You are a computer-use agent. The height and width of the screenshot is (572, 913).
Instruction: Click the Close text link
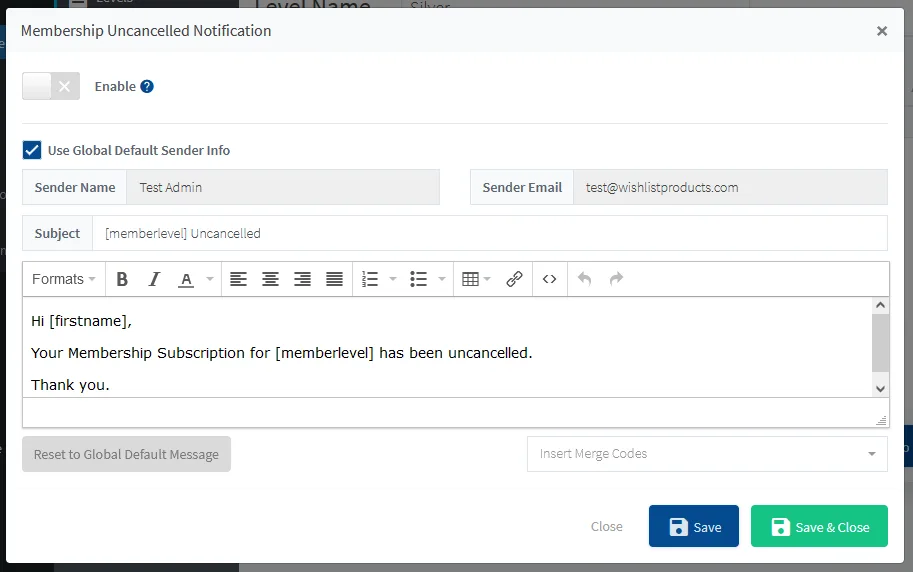pos(607,527)
